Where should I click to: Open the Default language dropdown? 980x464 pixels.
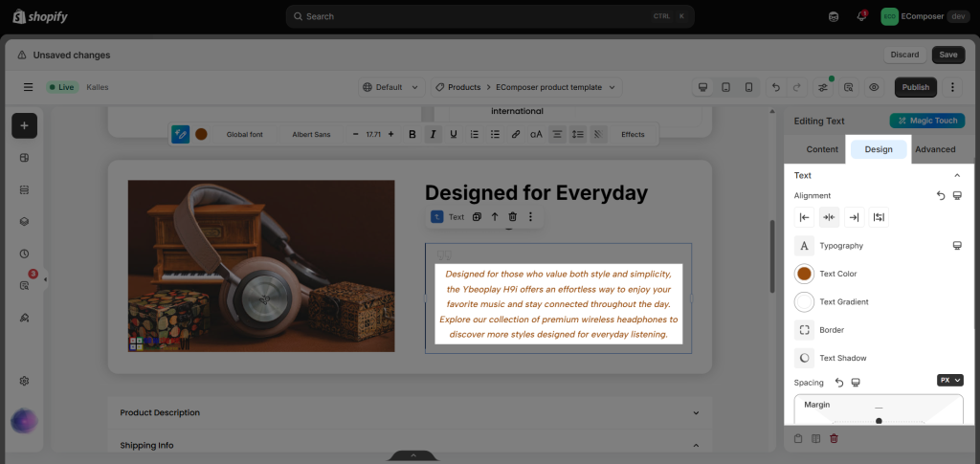tap(391, 87)
